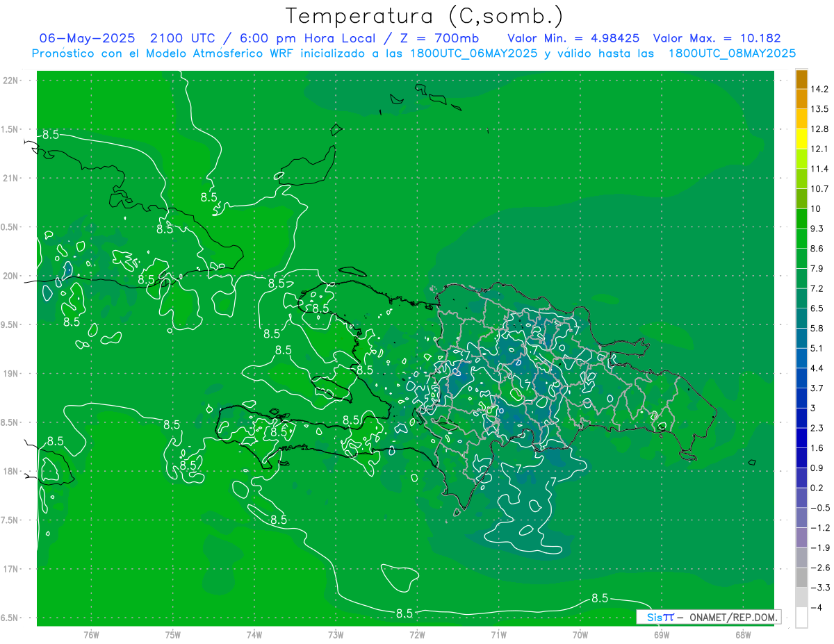Pick the blue swatch between 4.4 and 3.7

tap(801, 378)
